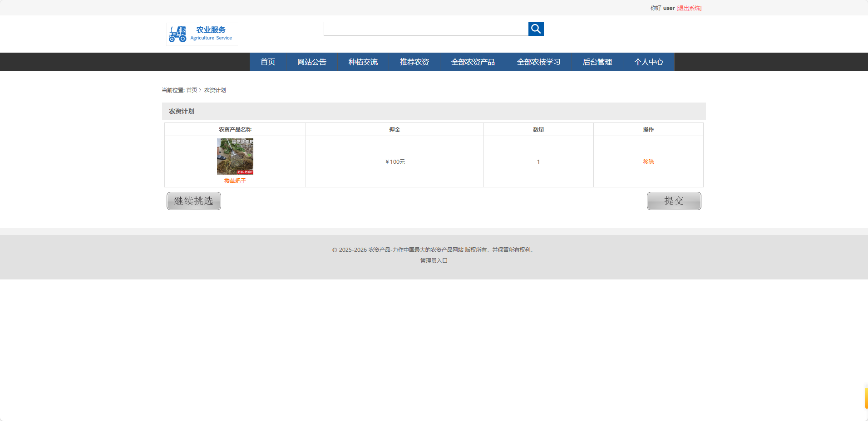Open the 农业服务 tractor logo
This screenshot has height=421, width=868.
point(202,34)
